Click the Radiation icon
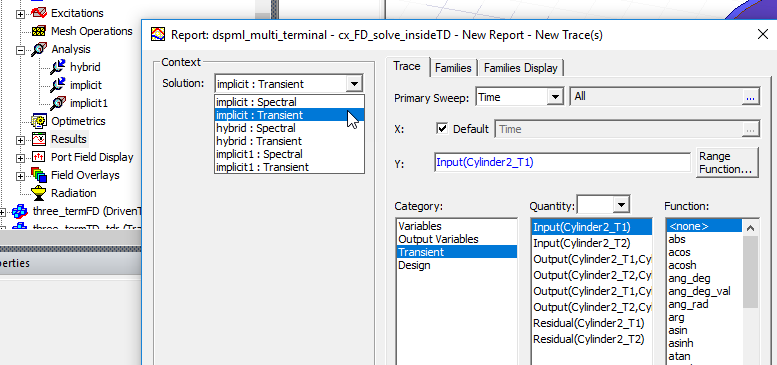This screenshot has height=365, width=777. coord(39,193)
